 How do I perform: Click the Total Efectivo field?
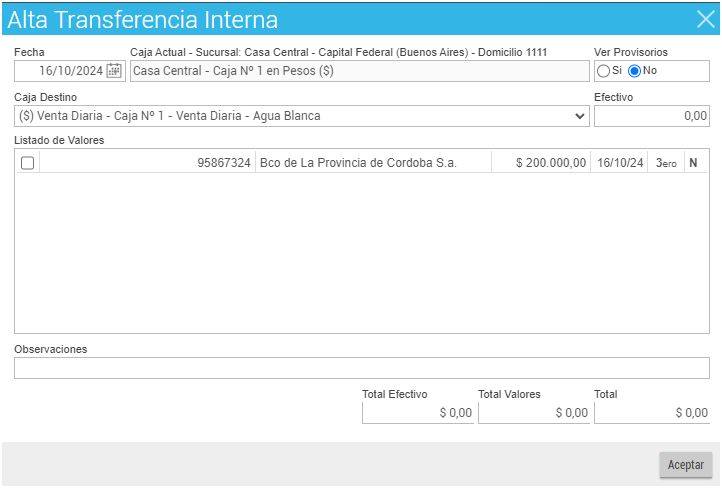[x=417, y=412]
